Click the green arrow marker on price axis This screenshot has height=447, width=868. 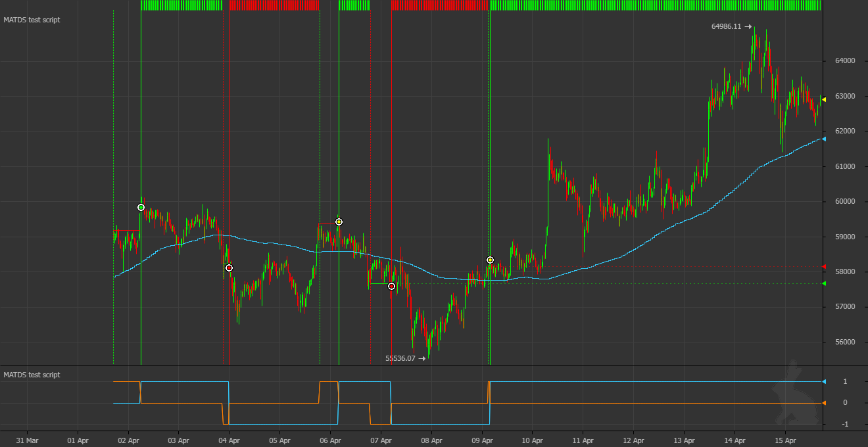(825, 283)
